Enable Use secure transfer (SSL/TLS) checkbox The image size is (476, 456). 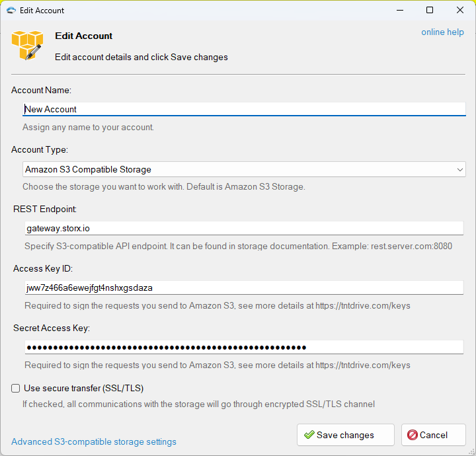15,388
